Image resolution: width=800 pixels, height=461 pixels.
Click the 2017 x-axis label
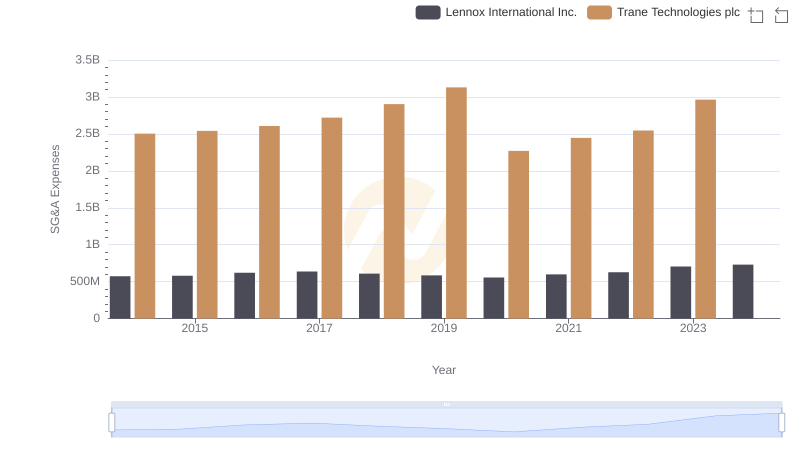tap(319, 328)
